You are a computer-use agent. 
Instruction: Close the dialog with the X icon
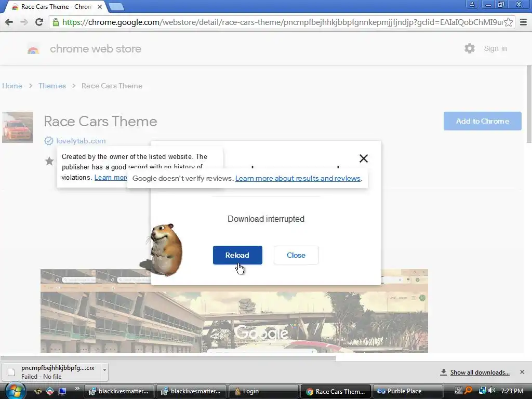[363, 158]
